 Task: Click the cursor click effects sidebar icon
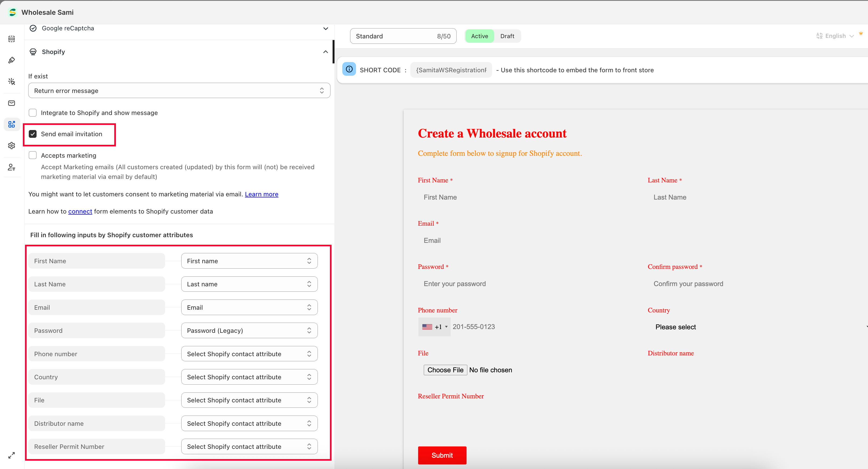(12, 81)
